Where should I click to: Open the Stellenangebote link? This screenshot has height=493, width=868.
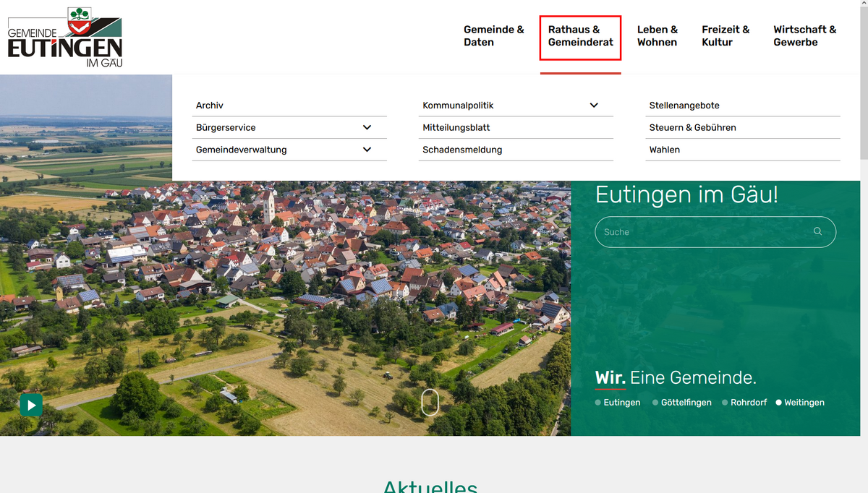click(x=684, y=106)
